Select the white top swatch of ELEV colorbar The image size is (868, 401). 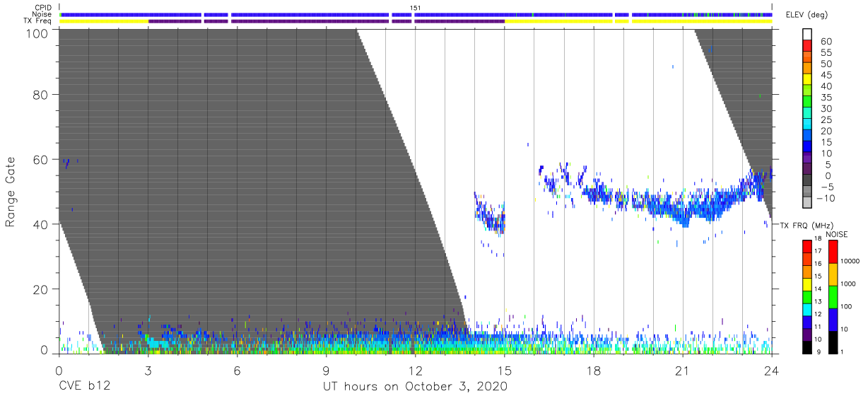tap(807, 35)
